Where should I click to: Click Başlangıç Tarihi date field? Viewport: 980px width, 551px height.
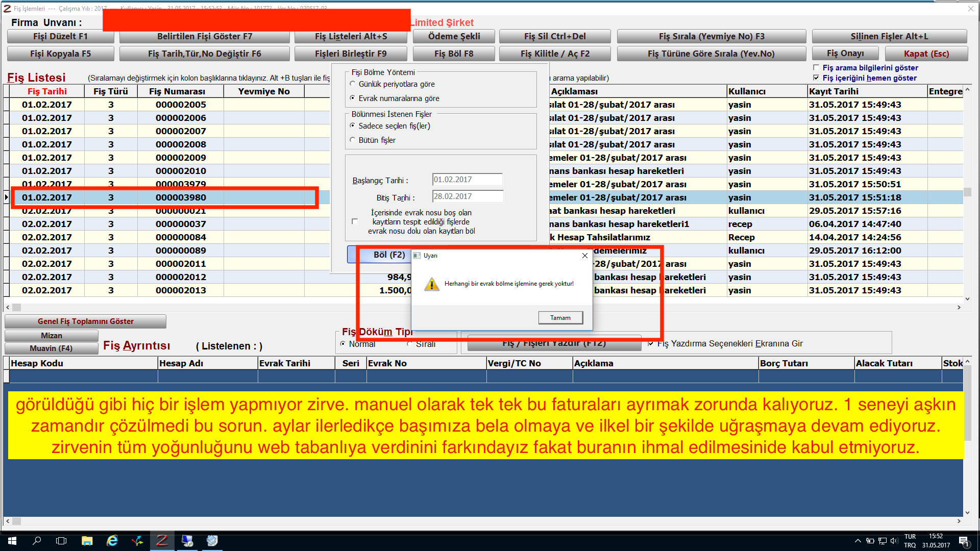pyautogui.click(x=467, y=180)
